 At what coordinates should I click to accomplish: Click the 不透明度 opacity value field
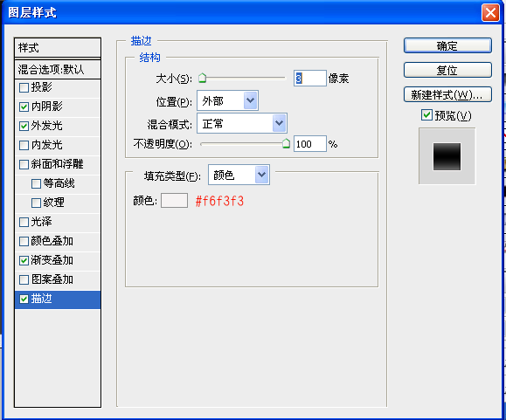309,144
